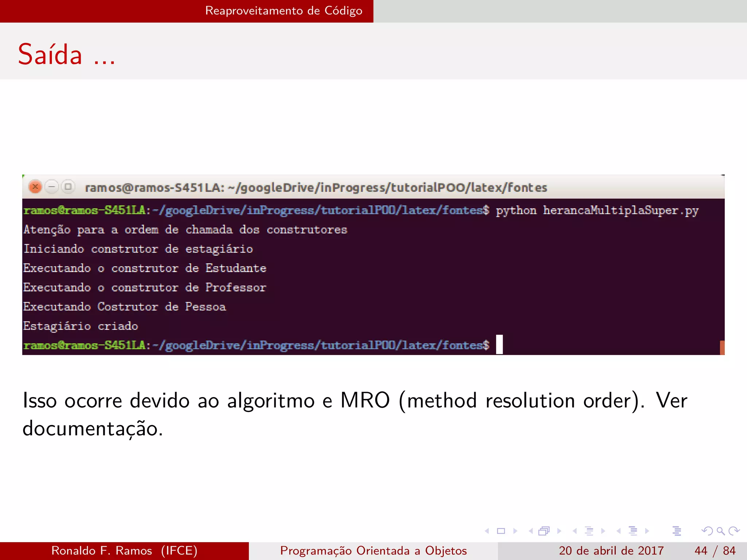Click the MRO (method resolution order) text
The width and height of the screenshot is (747, 560).
pos(490,401)
